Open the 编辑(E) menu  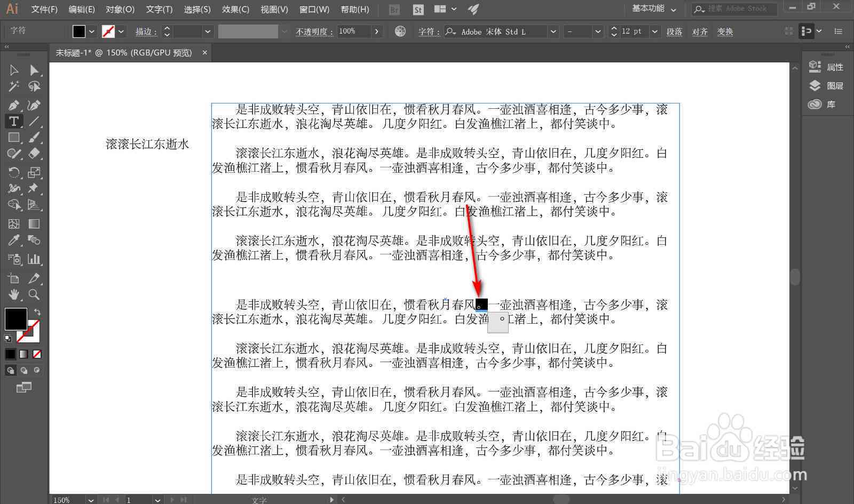(82, 9)
